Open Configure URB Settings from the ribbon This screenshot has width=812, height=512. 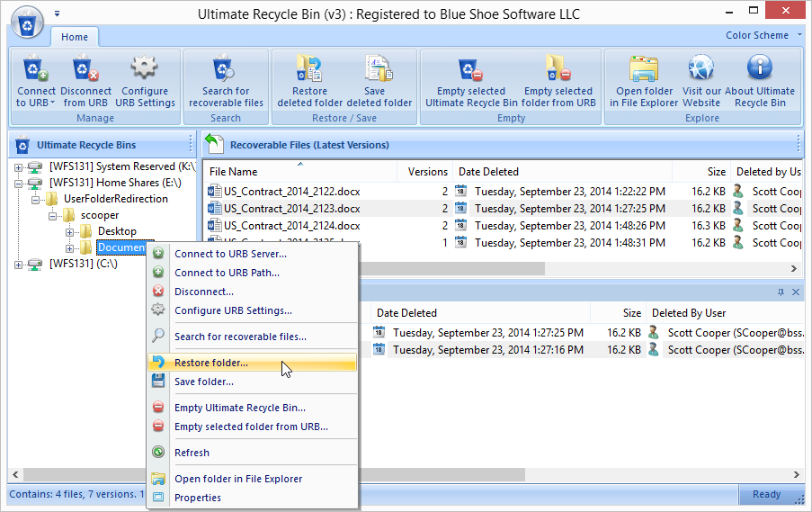pos(145,69)
